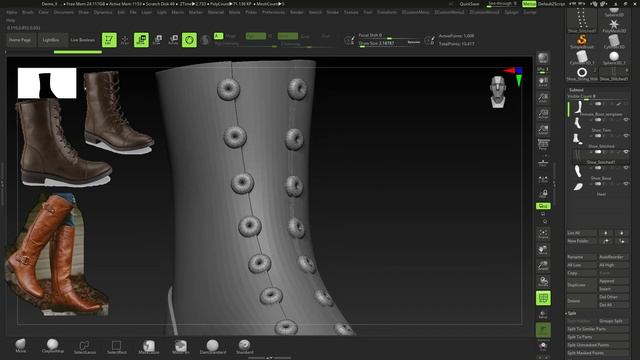Image resolution: width=640 pixels, height=360 pixels.
Task: Select the Move brush at the bottom
Action: point(20,346)
